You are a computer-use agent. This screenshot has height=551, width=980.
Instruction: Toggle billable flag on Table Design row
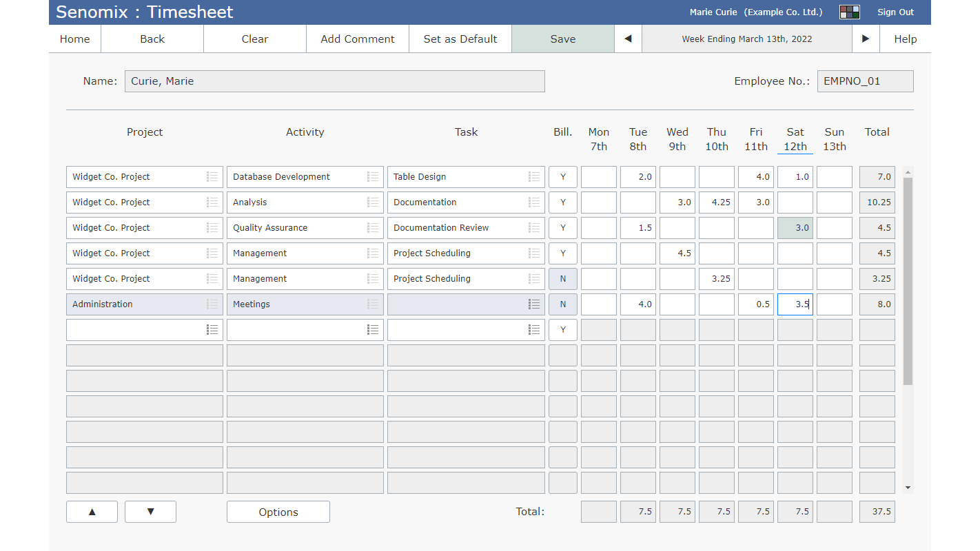tap(563, 177)
